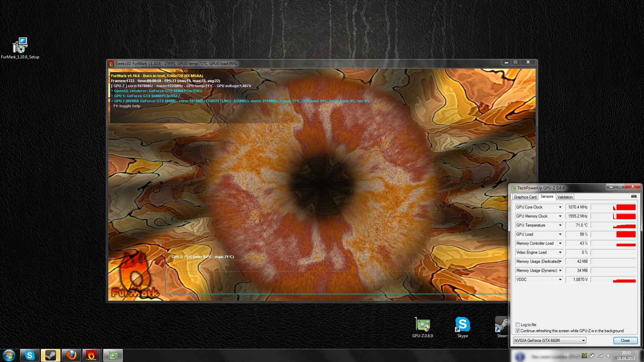This screenshot has height=362, width=644.
Task: Click Firefox icon in taskbar
Action: pos(71,355)
